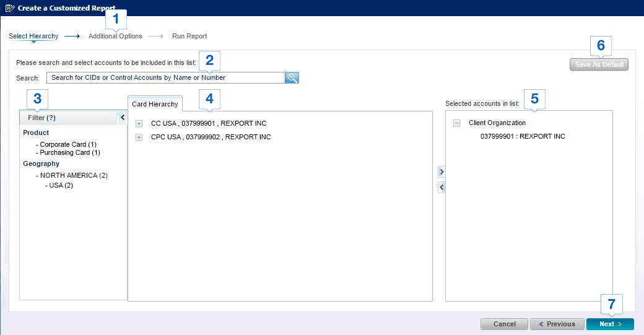
Task: Click the Save As Default button
Action: 599,64
